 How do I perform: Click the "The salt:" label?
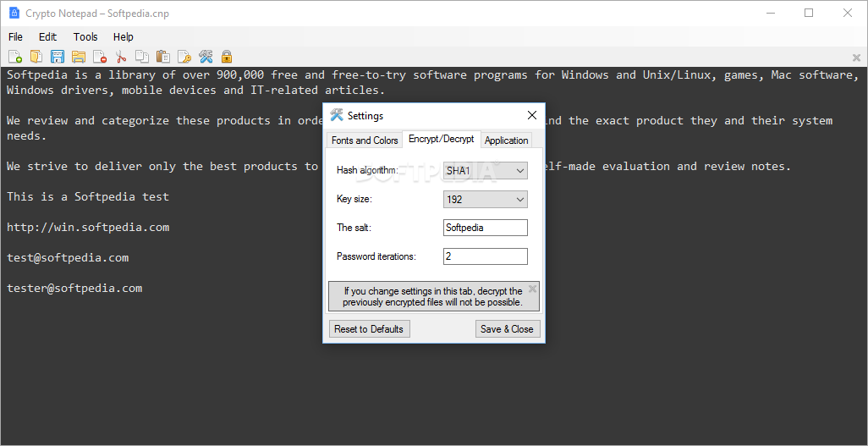tap(354, 228)
